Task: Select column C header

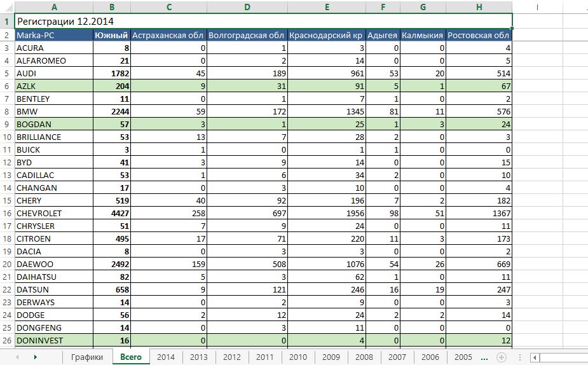Action: [x=168, y=7]
